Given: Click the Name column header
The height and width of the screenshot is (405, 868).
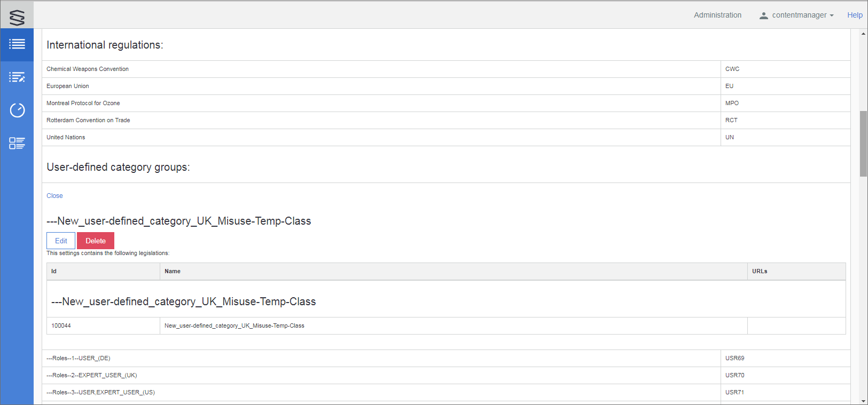Looking at the screenshot, I should [x=173, y=271].
